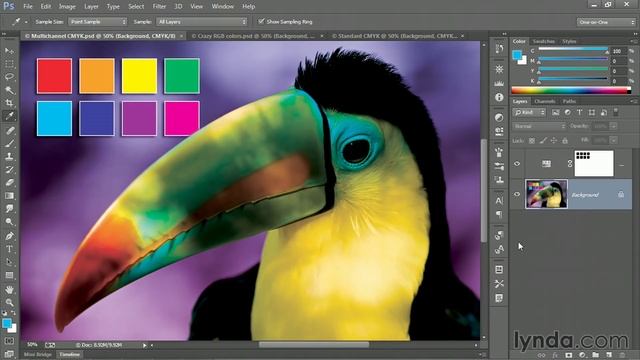The width and height of the screenshot is (640, 360).
Task: Open the Character panel icon
Action: [x=499, y=200]
